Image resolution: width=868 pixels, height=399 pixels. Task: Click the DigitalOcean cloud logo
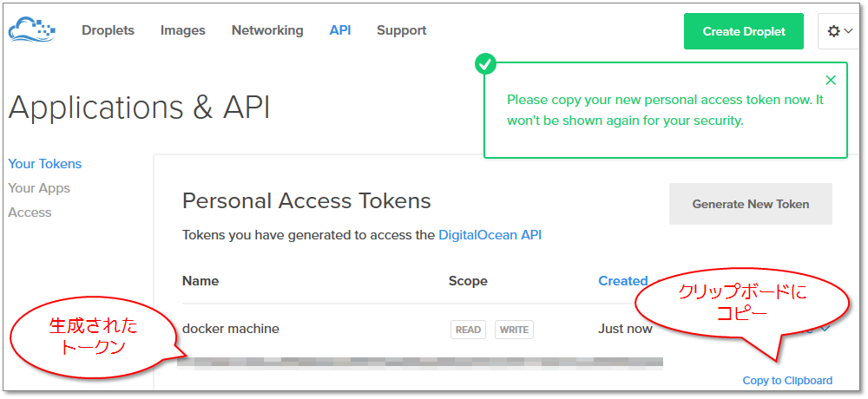point(31,29)
